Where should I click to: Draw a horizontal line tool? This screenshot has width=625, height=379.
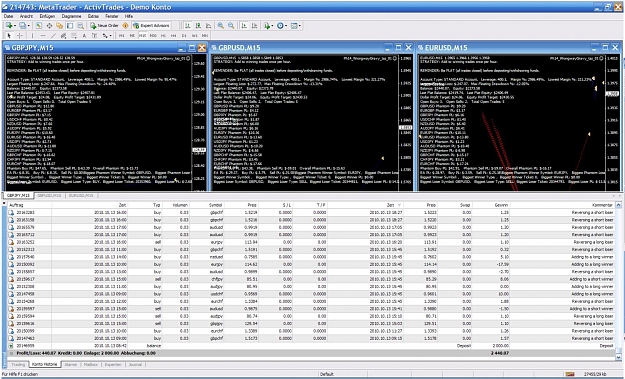pyautogui.click(x=43, y=36)
